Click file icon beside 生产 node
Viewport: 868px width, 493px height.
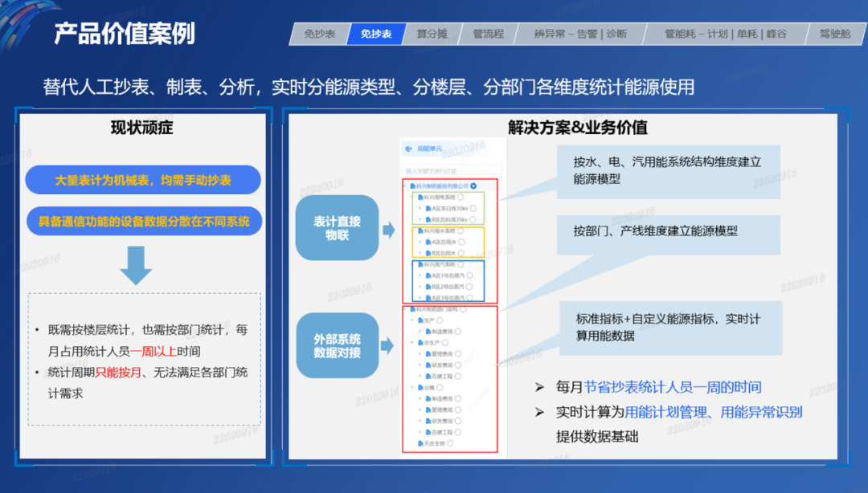coord(420,320)
